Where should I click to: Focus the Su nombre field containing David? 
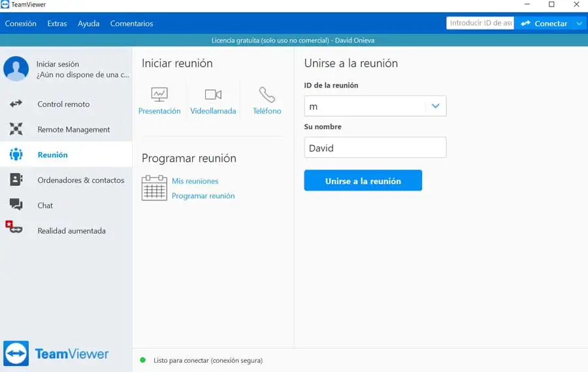[x=376, y=147]
